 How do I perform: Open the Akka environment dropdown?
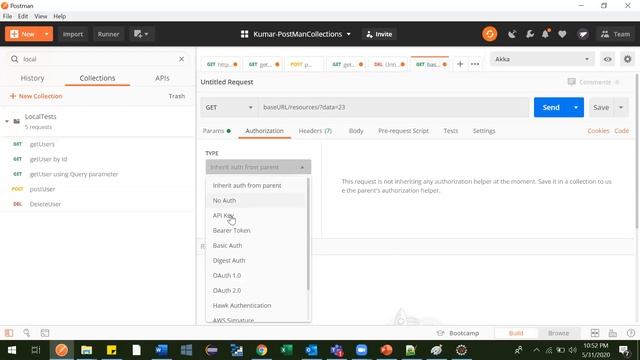pyautogui.click(x=542, y=59)
